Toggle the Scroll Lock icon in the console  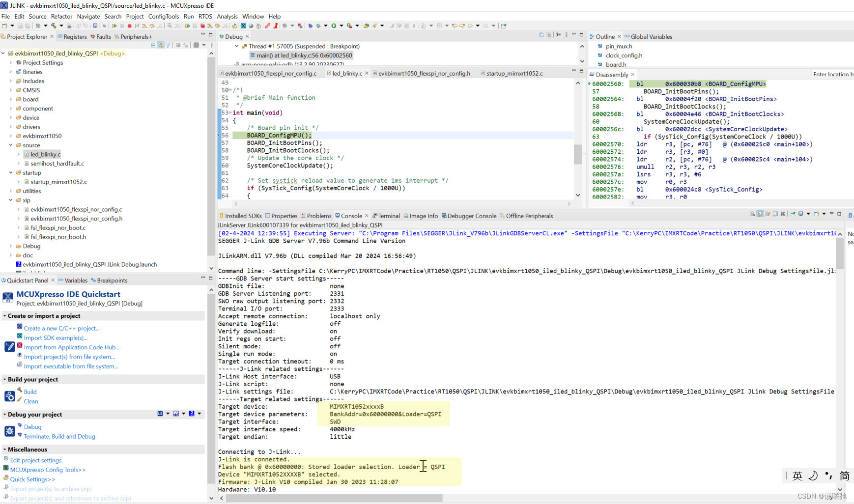760,214
